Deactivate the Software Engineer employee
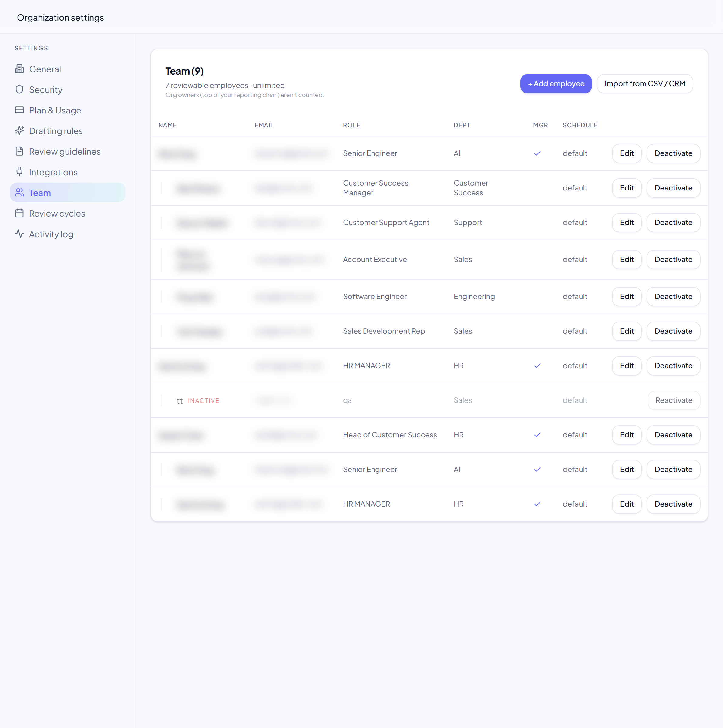Image resolution: width=723 pixels, height=728 pixels. click(673, 297)
